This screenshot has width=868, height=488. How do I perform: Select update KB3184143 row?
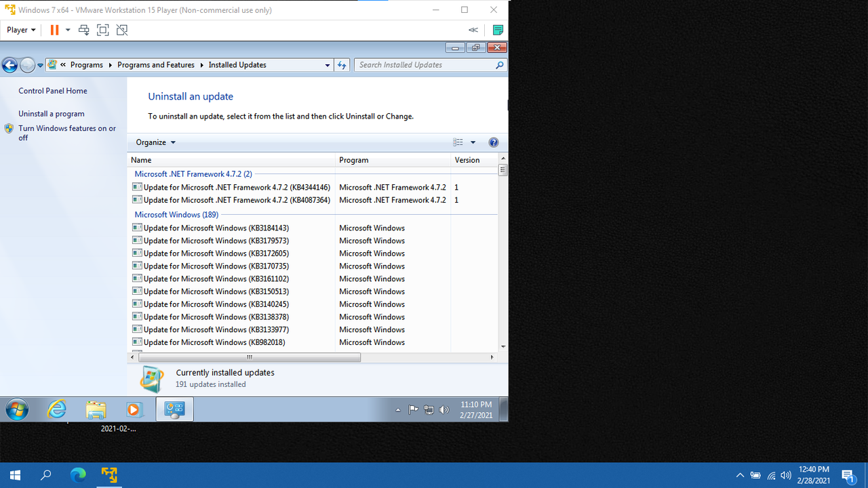point(313,228)
